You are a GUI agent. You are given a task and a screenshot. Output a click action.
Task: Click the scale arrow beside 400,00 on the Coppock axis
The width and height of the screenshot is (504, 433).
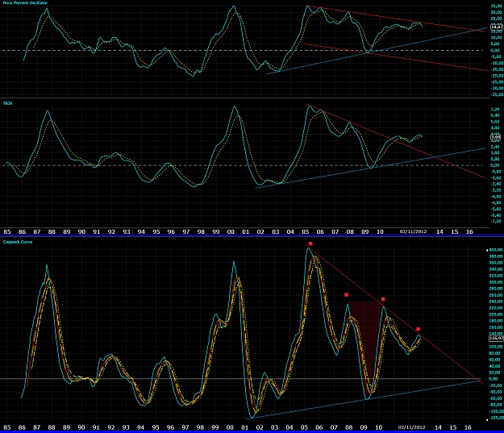click(487, 250)
